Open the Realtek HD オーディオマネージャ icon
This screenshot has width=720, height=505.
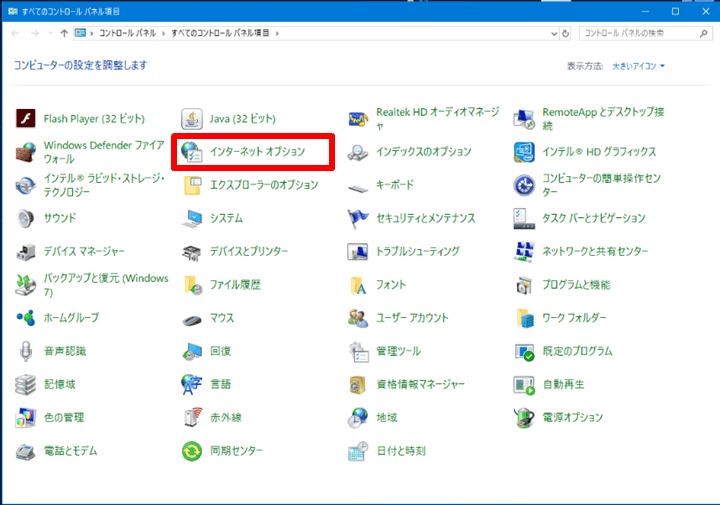[x=358, y=119]
